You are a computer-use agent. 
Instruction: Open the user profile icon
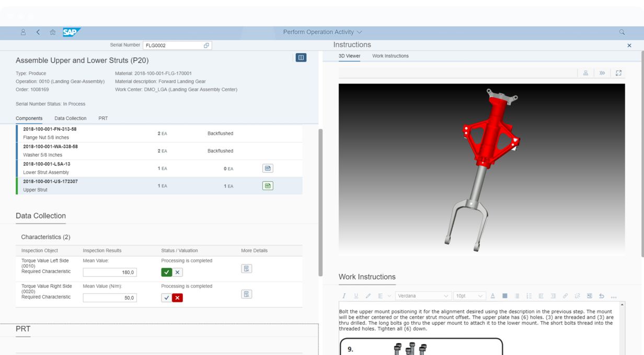[23, 32]
